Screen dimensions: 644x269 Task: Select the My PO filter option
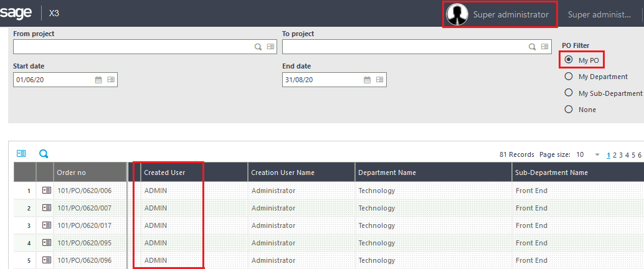[x=569, y=60]
